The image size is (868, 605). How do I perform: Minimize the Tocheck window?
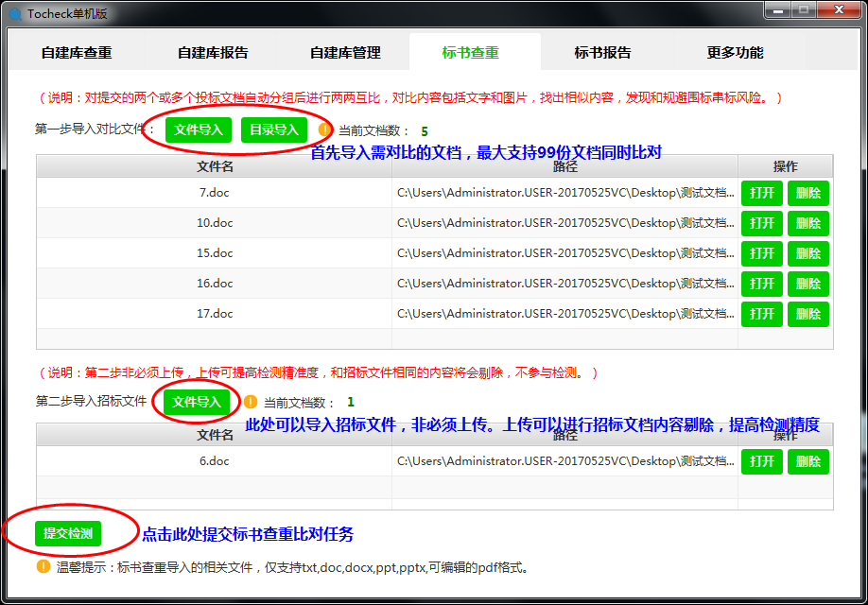click(x=778, y=10)
